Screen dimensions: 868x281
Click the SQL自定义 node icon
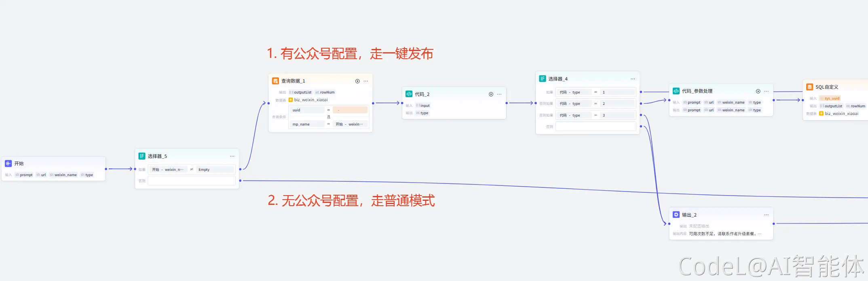coord(810,87)
